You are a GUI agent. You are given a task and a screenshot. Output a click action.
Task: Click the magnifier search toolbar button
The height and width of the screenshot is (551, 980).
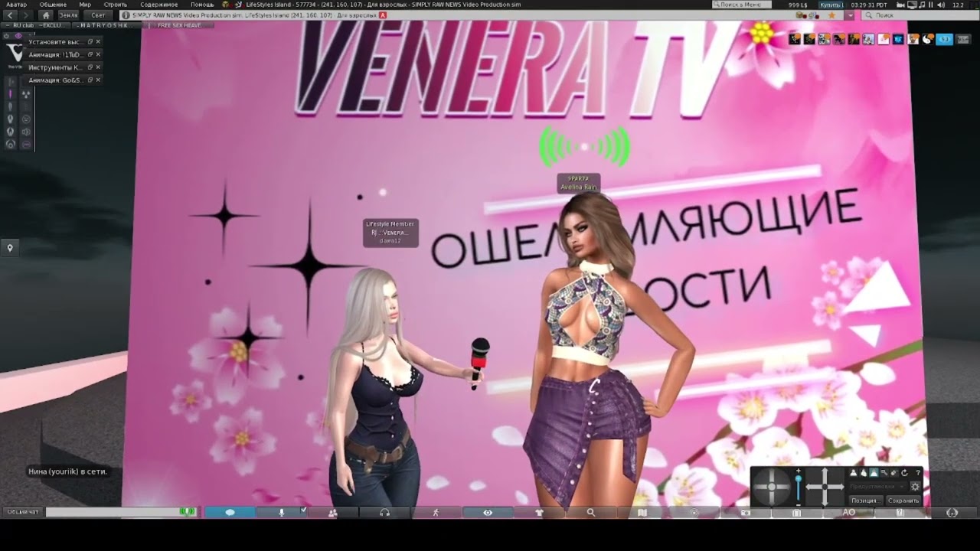[x=590, y=513]
